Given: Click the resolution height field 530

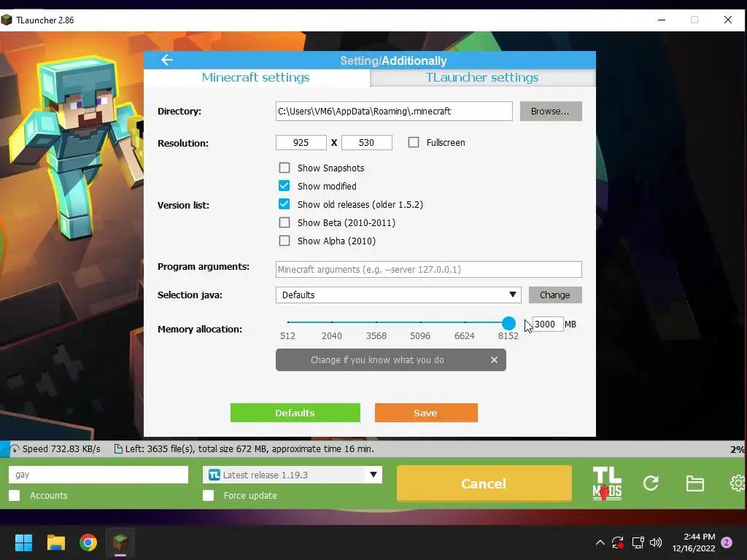Looking at the screenshot, I should pyautogui.click(x=367, y=142).
